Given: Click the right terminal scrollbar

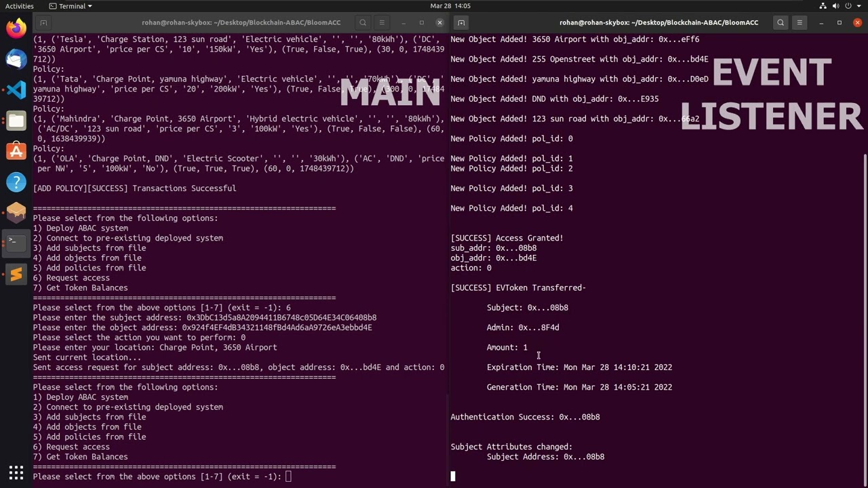Looking at the screenshot, I should point(865,319).
